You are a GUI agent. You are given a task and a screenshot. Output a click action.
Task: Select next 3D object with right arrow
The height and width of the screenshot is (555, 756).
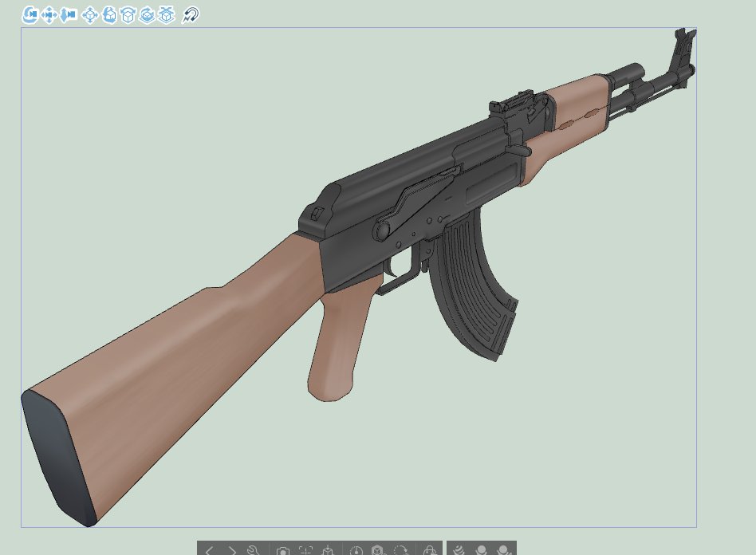point(232,550)
